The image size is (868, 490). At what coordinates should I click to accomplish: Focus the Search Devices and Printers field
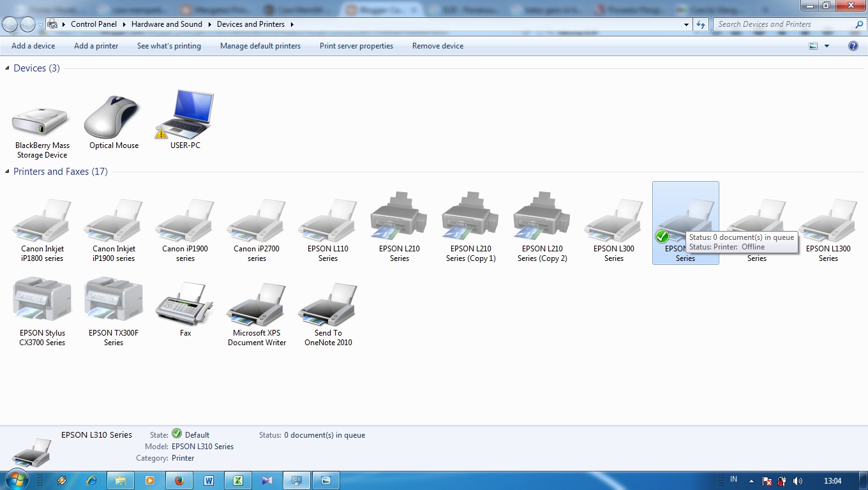783,24
